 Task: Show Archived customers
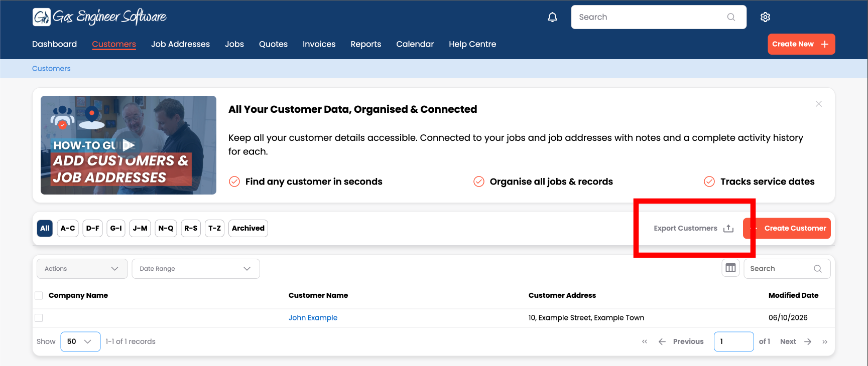[248, 228]
